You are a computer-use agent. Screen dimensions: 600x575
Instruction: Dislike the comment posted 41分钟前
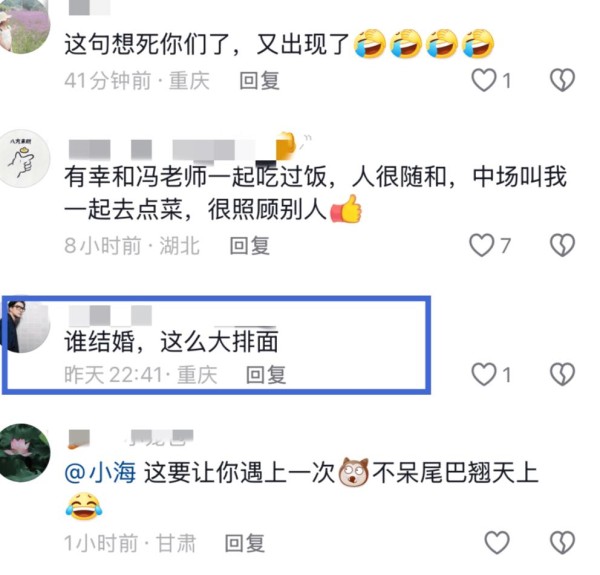tap(562, 80)
